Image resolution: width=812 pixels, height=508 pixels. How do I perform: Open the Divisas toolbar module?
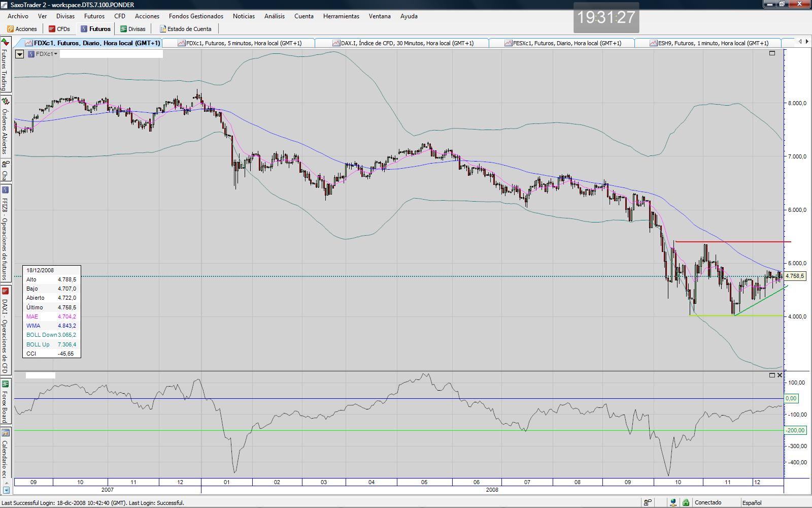133,29
